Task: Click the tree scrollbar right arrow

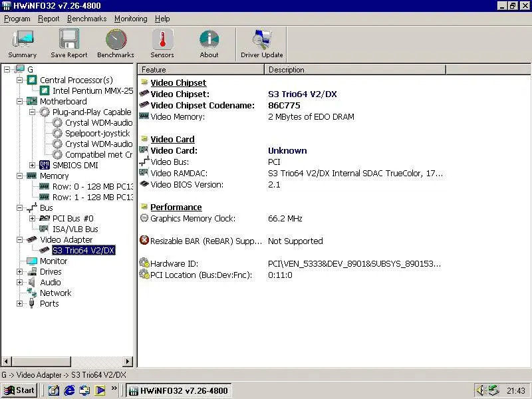Action: click(x=128, y=361)
